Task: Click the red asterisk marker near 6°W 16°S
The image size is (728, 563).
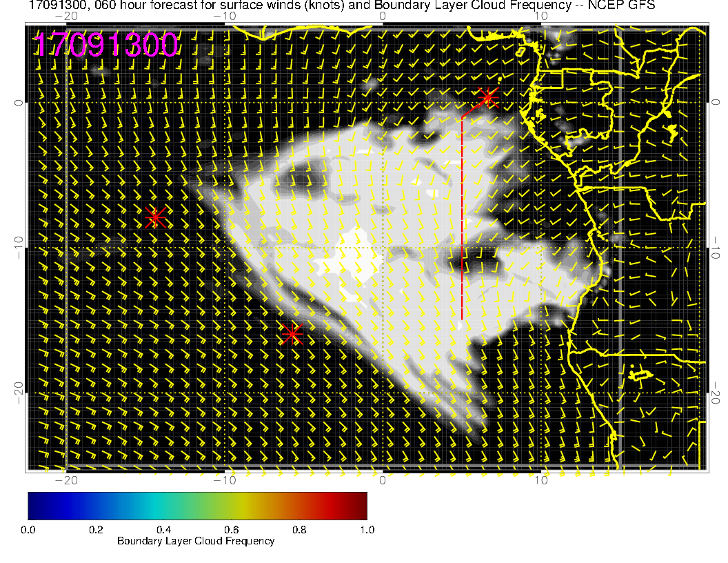Action: (292, 334)
